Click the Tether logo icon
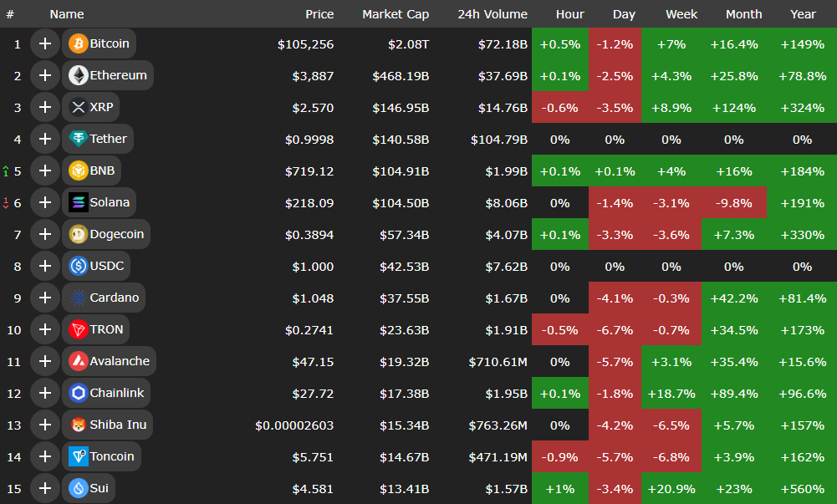The height and width of the screenshot is (504, 837). click(79, 139)
